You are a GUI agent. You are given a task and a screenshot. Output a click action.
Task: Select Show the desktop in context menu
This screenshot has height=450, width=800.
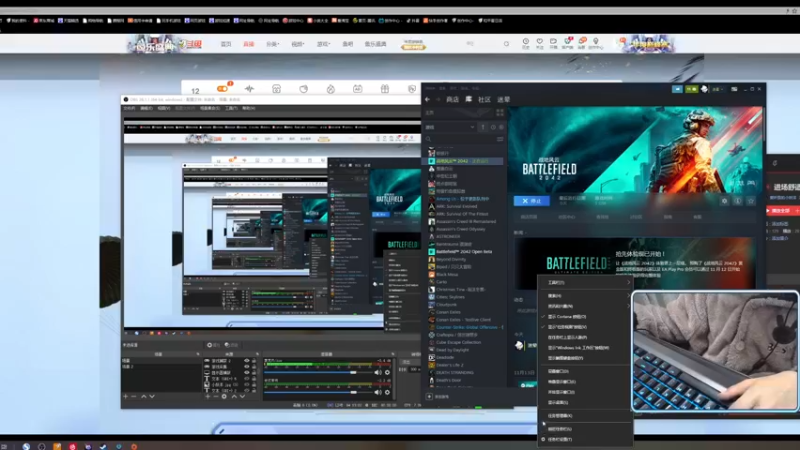tap(585, 403)
